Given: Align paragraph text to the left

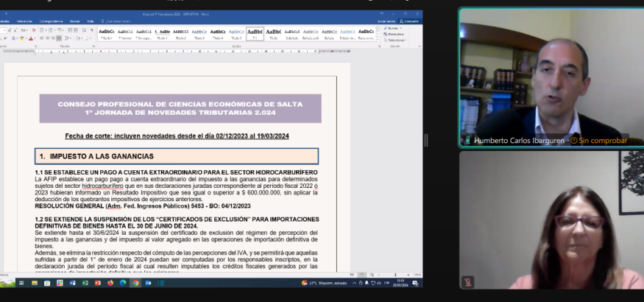Looking at the screenshot, I should coord(41,38).
